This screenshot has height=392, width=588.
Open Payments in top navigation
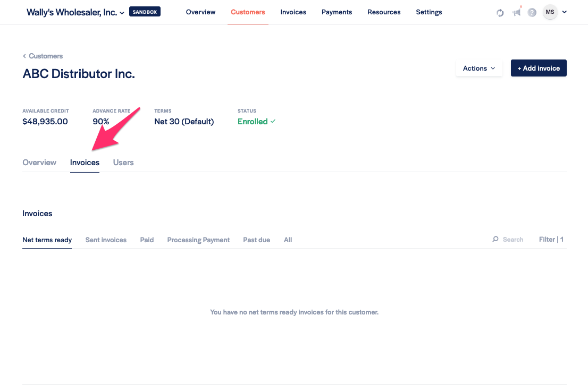click(x=337, y=12)
